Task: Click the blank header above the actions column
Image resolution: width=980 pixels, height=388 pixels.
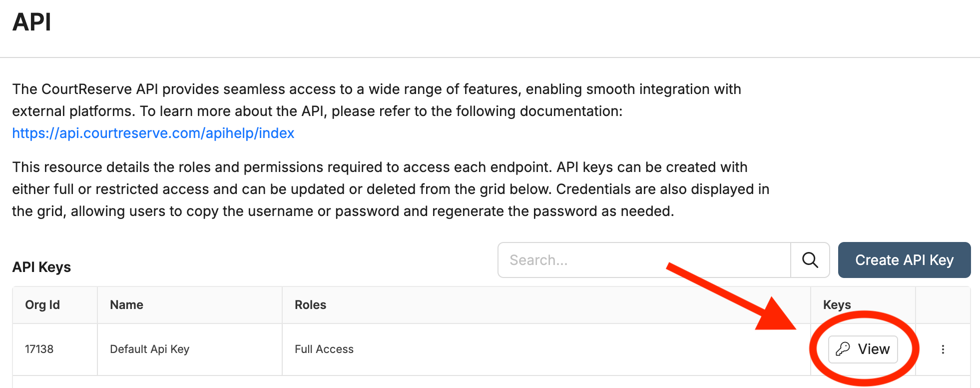Action: [943, 305]
